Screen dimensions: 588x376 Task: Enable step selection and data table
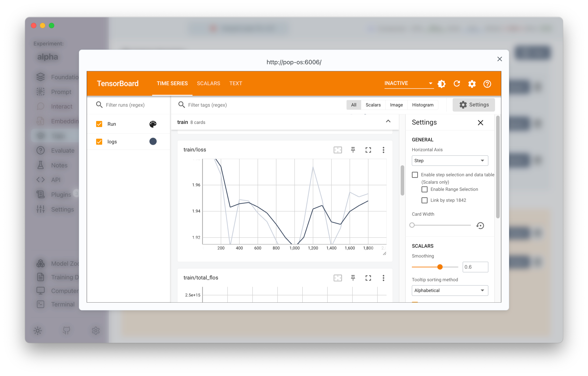coord(415,174)
